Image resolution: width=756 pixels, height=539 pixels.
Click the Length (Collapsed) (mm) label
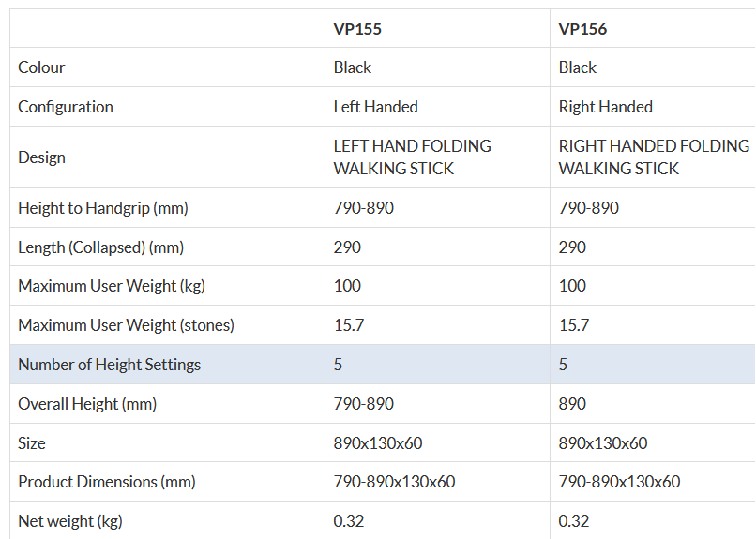(x=100, y=247)
